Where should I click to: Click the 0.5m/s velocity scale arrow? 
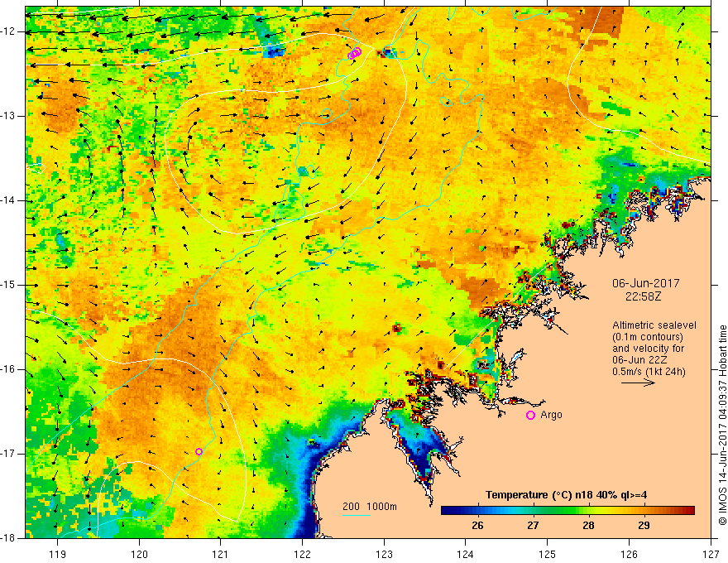click(638, 383)
